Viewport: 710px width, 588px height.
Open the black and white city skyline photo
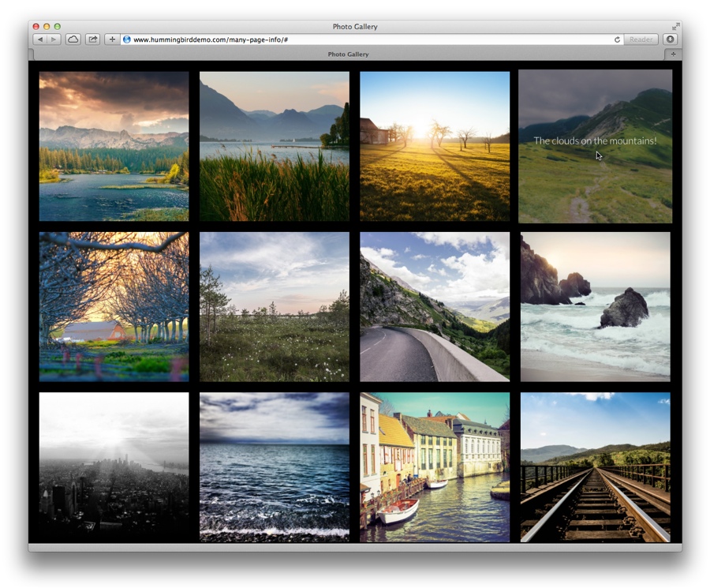(114, 467)
